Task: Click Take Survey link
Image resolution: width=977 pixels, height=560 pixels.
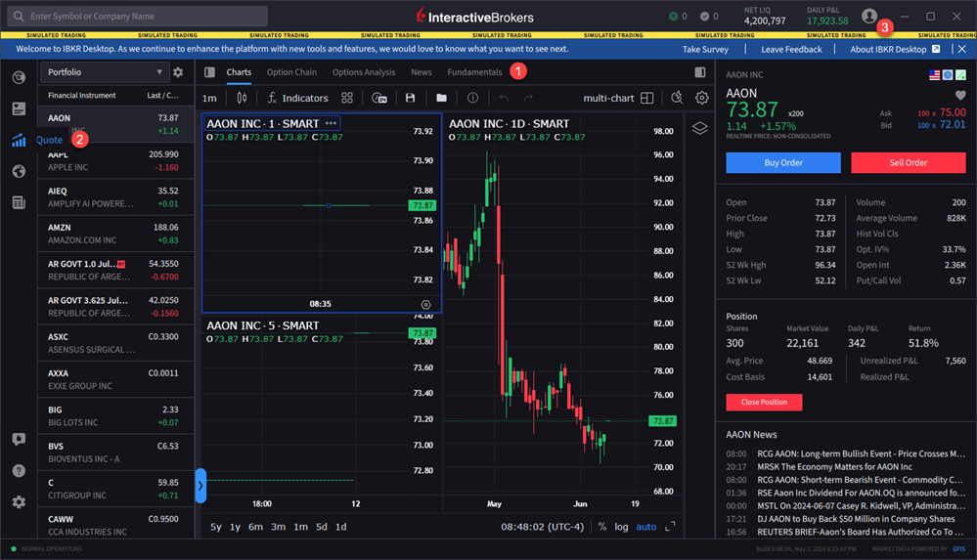Action: [705, 49]
